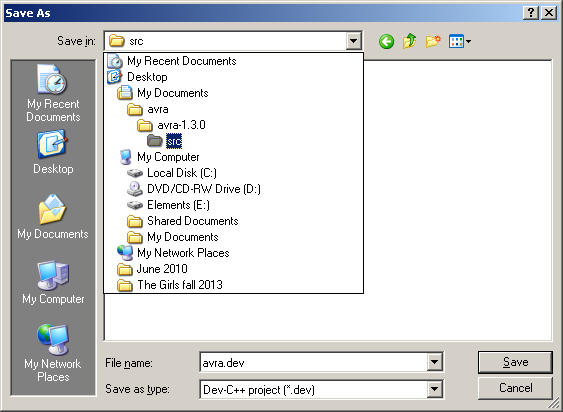Select the highlighted src folder
Viewport: 563px width, 412px height.
[233, 141]
